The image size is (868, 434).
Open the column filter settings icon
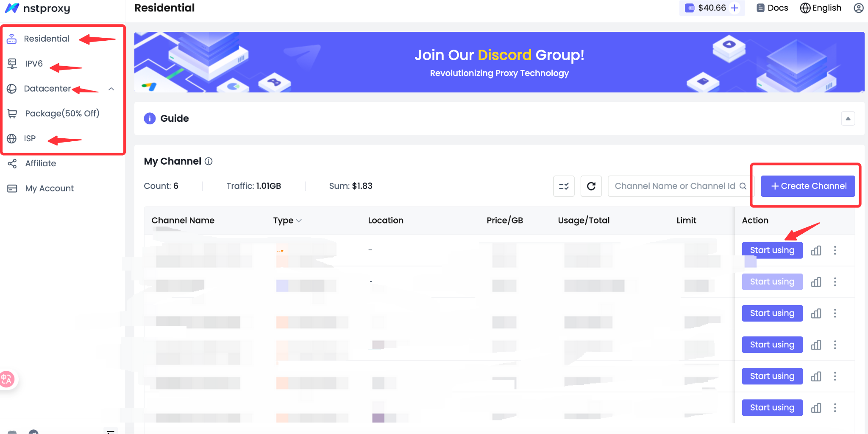coord(564,186)
